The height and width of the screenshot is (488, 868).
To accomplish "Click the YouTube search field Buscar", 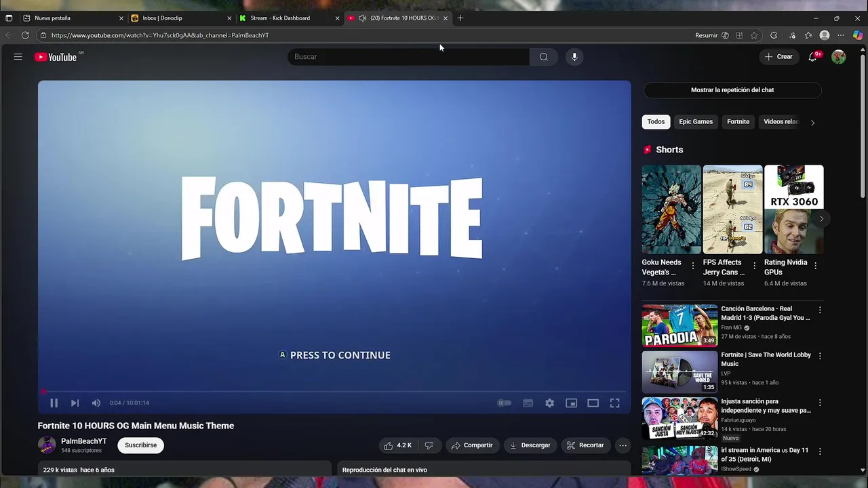I will (408, 57).
